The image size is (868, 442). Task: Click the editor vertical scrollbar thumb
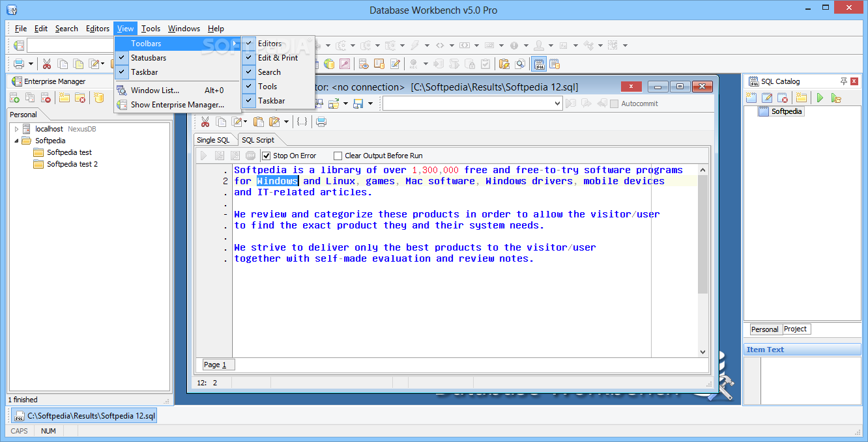click(x=702, y=234)
